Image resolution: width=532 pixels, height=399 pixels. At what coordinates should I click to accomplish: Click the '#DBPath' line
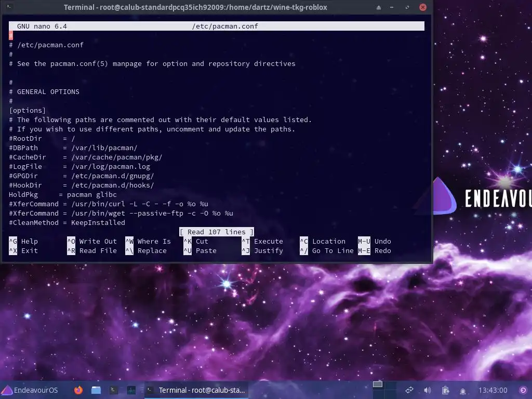pos(73,148)
